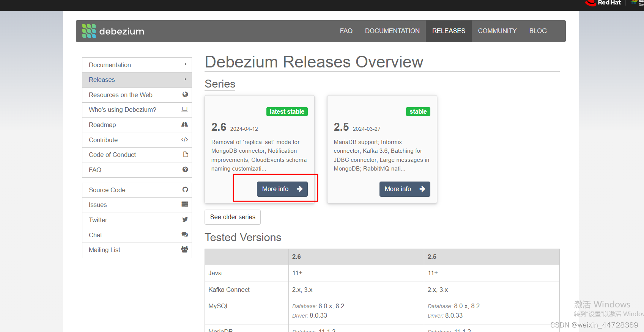This screenshot has height=332, width=644.
Task: Open the Source Code sidebar link
Action: point(137,190)
